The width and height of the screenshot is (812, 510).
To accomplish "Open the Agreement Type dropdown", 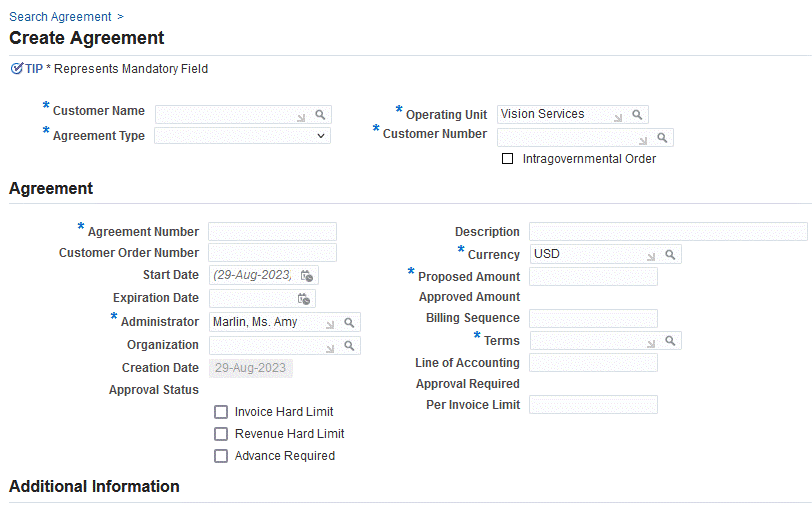I will pyautogui.click(x=242, y=136).
